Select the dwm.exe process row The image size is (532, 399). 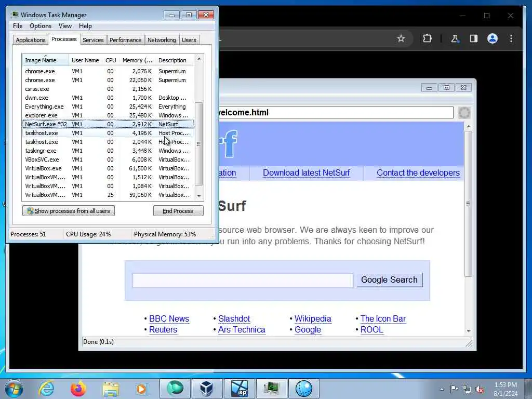109,98
